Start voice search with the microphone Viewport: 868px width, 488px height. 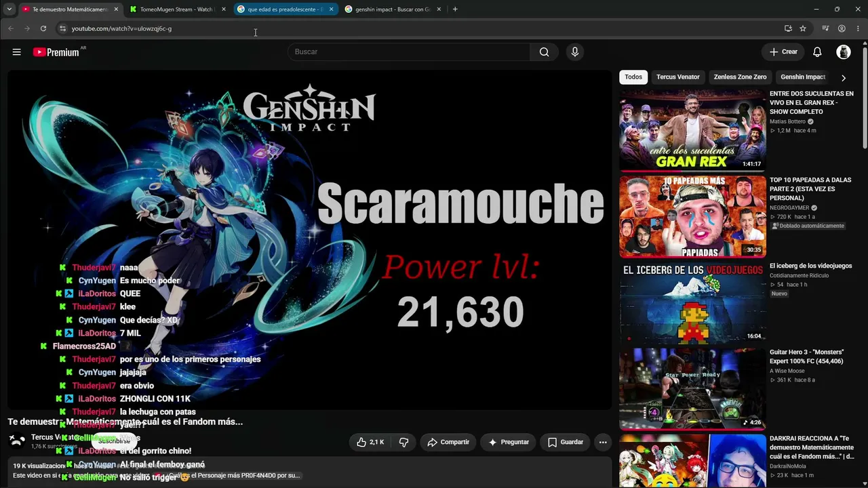click(574, 52)
